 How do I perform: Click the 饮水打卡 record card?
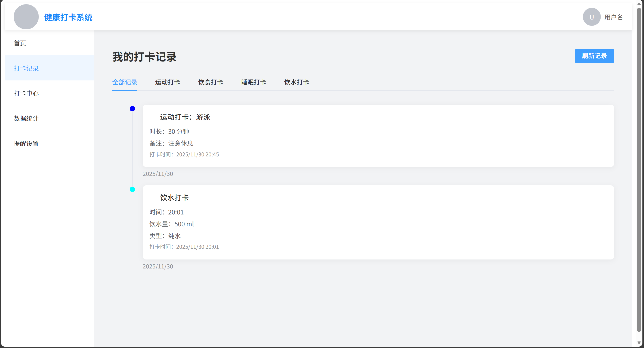click(x=378, y=222)
